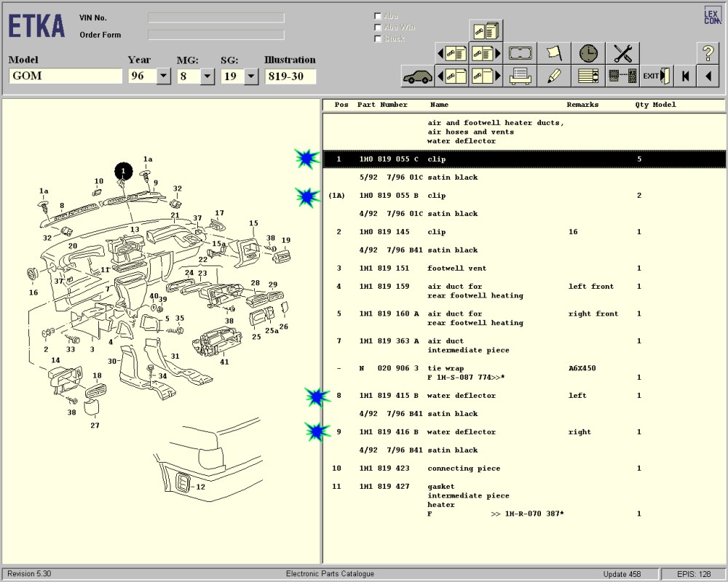Click the Part Number column header
This screenshot has height=582, width=728.
coord(382,105)
